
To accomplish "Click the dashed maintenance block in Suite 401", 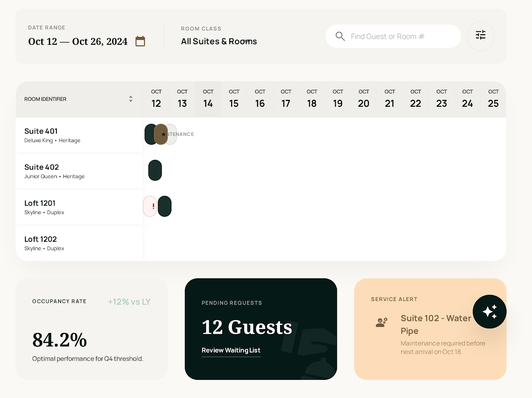I will click(172, 134).
